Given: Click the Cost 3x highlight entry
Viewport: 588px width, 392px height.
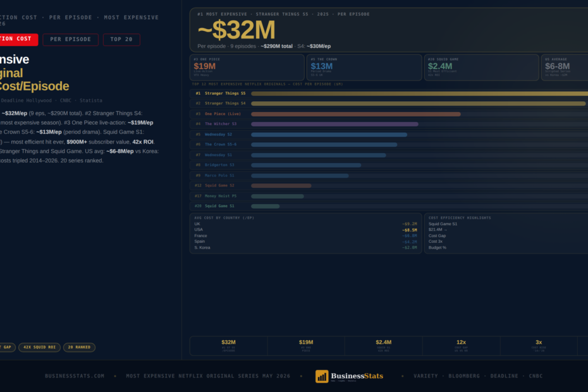Looking at the screenshot, I should (x=436, y=242).
